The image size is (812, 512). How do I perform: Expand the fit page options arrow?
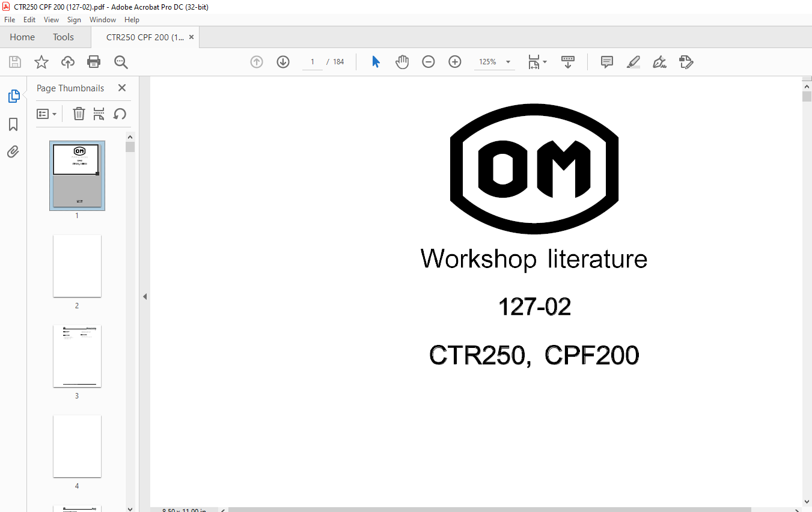click(545, 62)
